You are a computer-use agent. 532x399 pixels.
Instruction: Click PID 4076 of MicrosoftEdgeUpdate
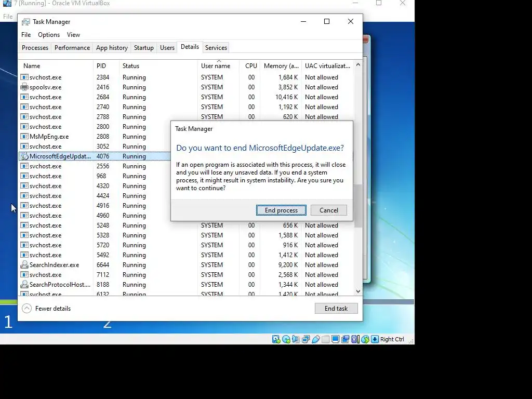[103, 156]
